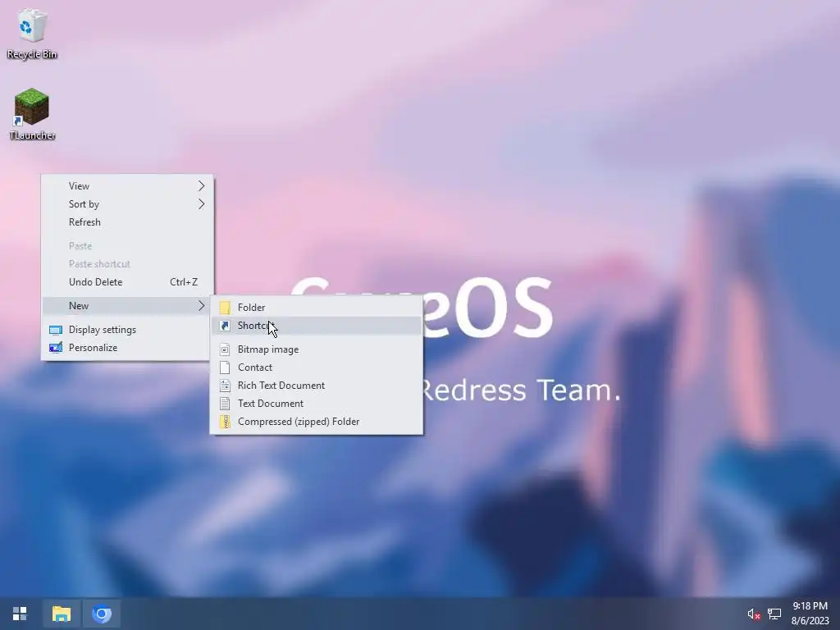
Task: Open the 9:18 PM taskbar clock
Action: [x=810, y=606]
